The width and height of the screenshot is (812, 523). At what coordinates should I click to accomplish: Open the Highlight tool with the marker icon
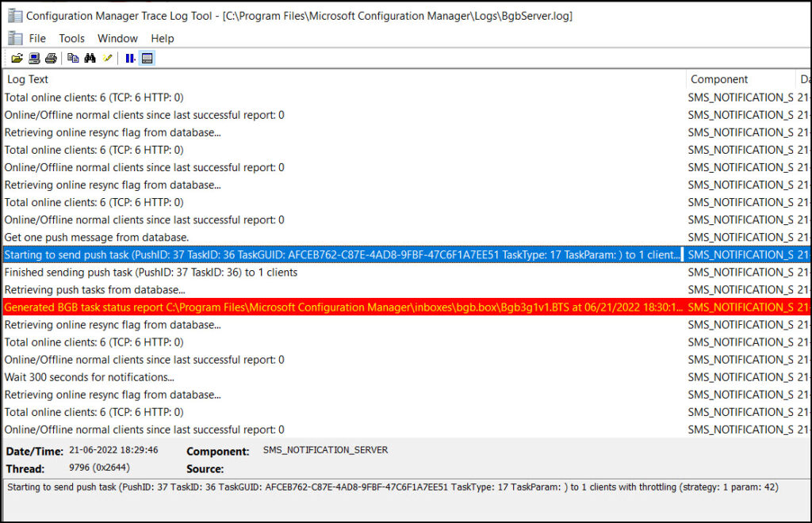pos(107,59)
